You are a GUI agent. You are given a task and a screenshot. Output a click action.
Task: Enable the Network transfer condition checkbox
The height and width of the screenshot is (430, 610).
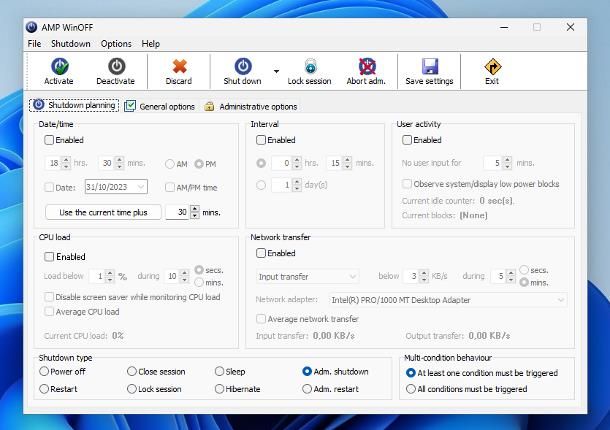click(x=261, y=253)
